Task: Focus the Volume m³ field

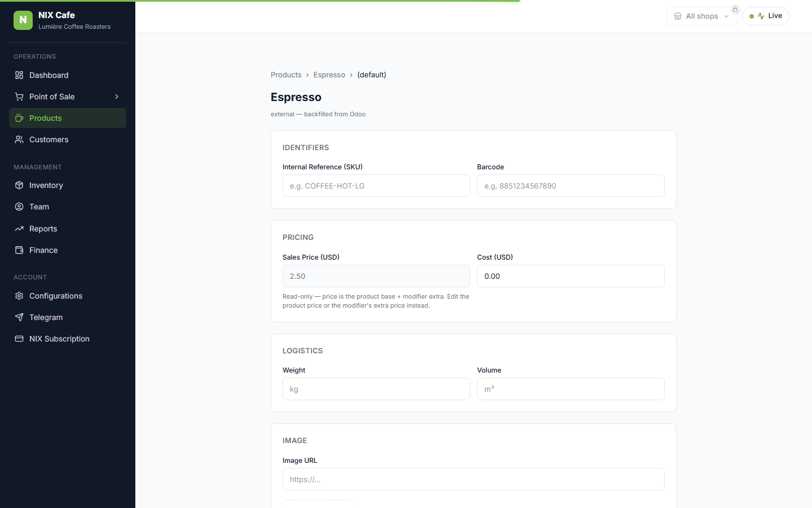Action: click(x=571, y=389)
